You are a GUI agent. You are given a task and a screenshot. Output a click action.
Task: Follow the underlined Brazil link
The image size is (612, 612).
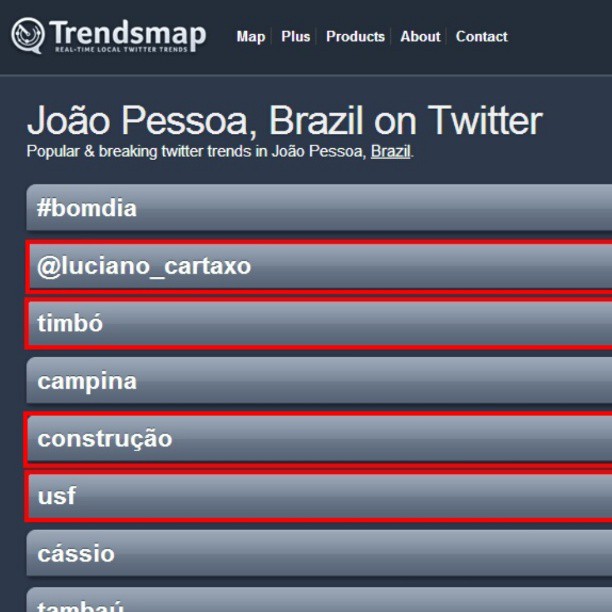coord(390,151)
